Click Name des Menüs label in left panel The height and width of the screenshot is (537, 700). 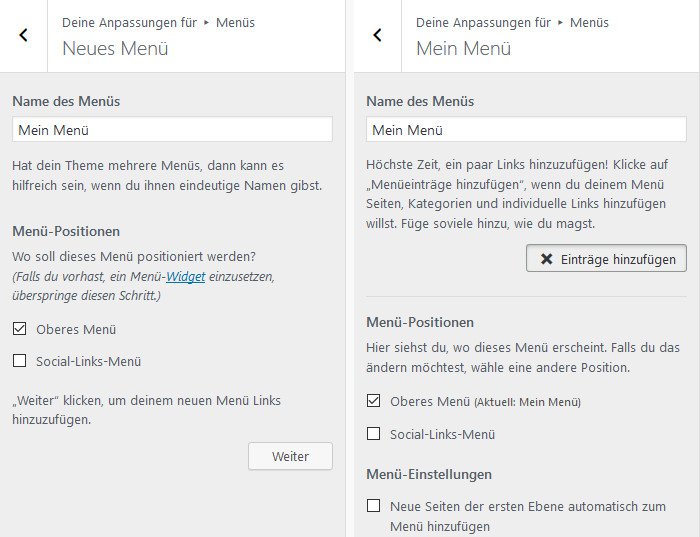[66, 101]
